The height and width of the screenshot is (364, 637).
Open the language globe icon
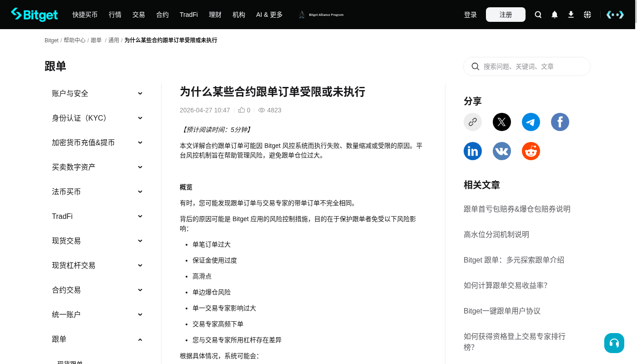click(587, 15)
